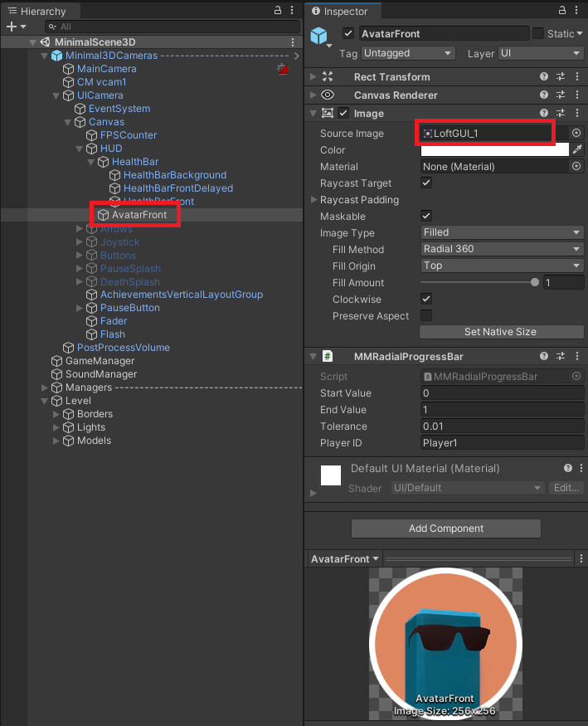The image size is (588, 726).
Task: Click the Material object picker circle
Action: [x=576, y=166]
